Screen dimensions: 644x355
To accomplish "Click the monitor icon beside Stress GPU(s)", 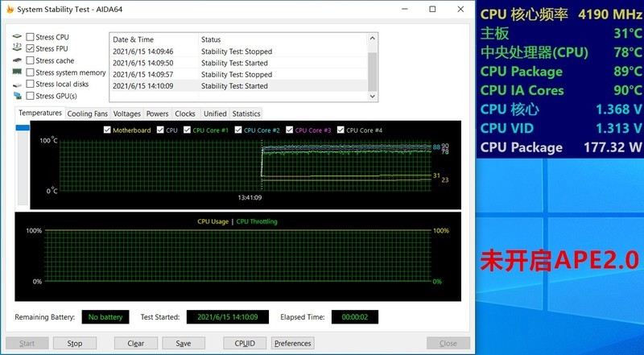I will point(17,96).
